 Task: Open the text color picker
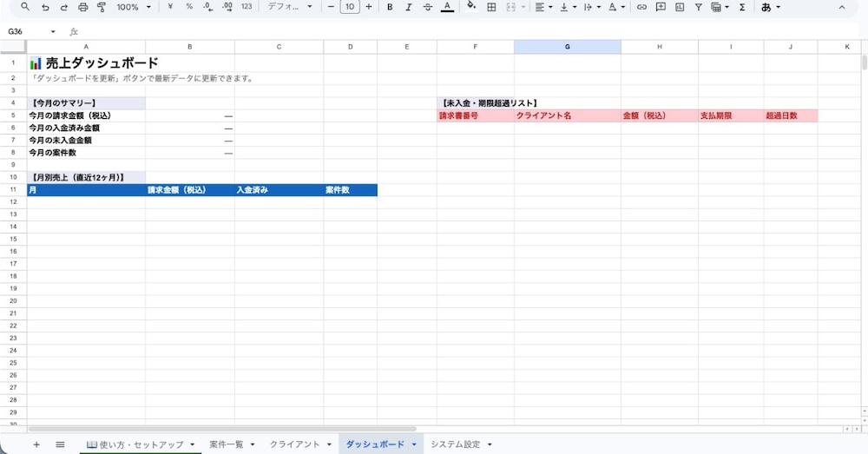point(447,7)
